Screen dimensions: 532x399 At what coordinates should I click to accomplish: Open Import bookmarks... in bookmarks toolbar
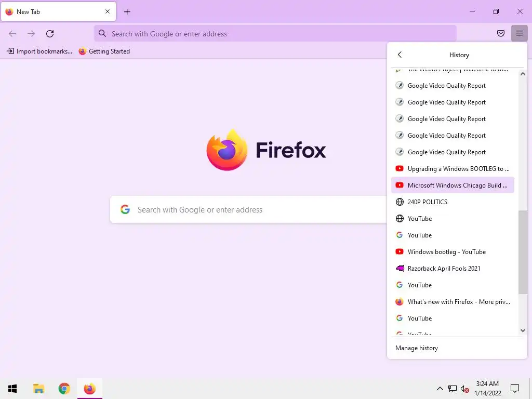pyautogui.click(x=39, y=51)
